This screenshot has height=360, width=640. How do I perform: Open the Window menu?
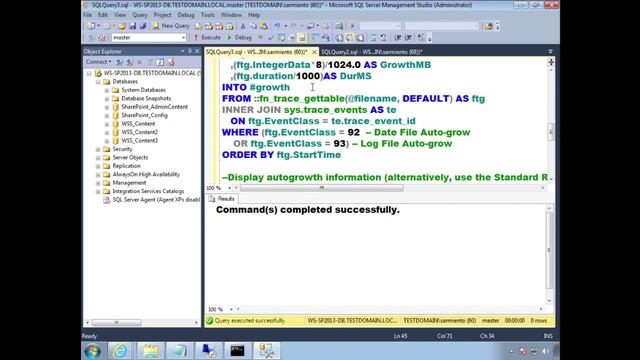(x=231, y=15)
